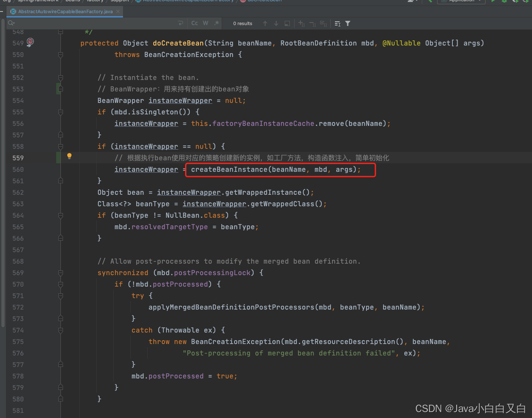Click the intention bulb on line 559
532x418 pixels.
point(69,156)
